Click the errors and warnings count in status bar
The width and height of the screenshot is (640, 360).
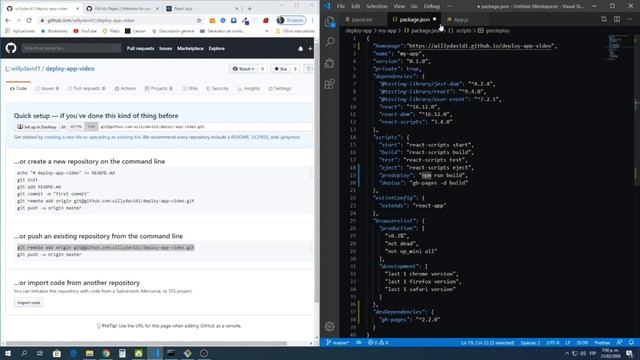[x=378, y=342]
